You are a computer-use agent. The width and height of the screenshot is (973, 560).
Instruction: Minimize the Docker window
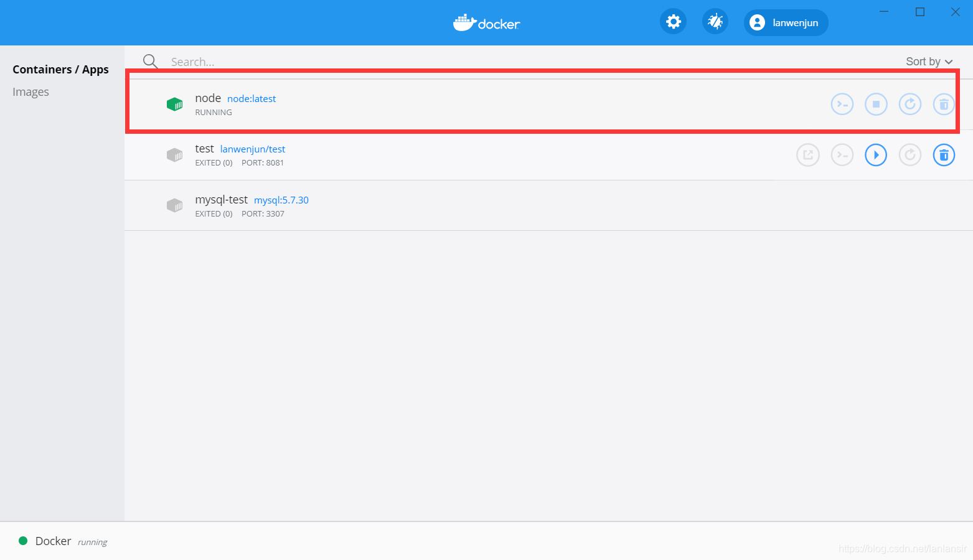click(x=884, y=11)
